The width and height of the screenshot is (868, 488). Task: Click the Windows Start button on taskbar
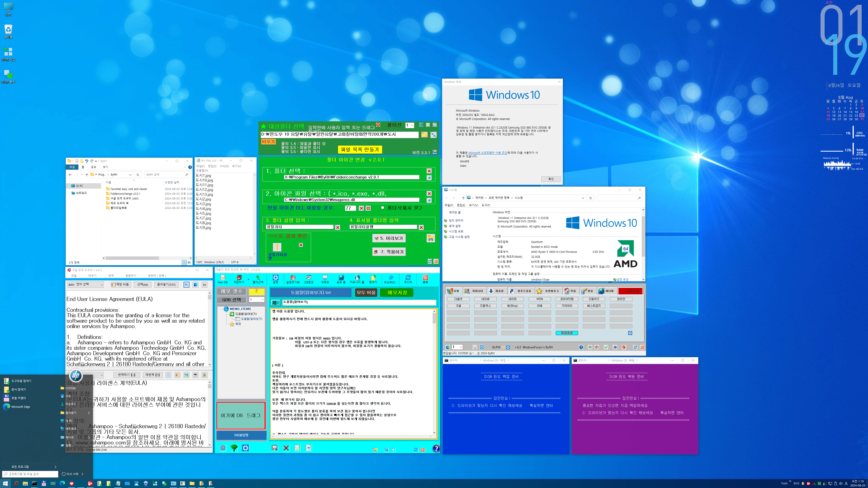(x=5, y=483)
